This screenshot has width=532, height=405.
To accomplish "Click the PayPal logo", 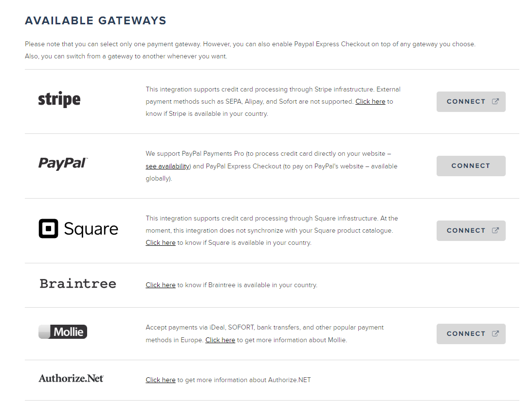I will click(63, 164).
